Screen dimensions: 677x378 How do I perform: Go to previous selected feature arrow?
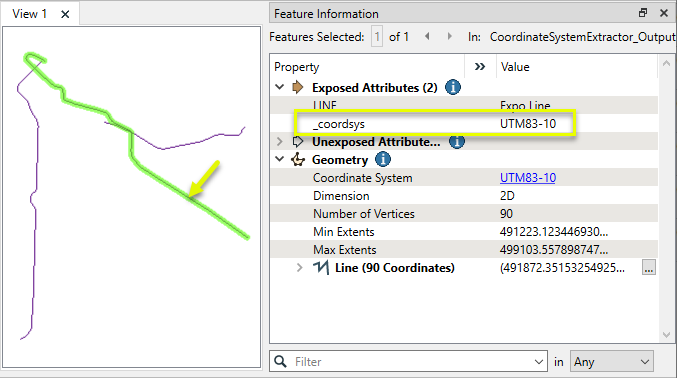coord(427,37)
